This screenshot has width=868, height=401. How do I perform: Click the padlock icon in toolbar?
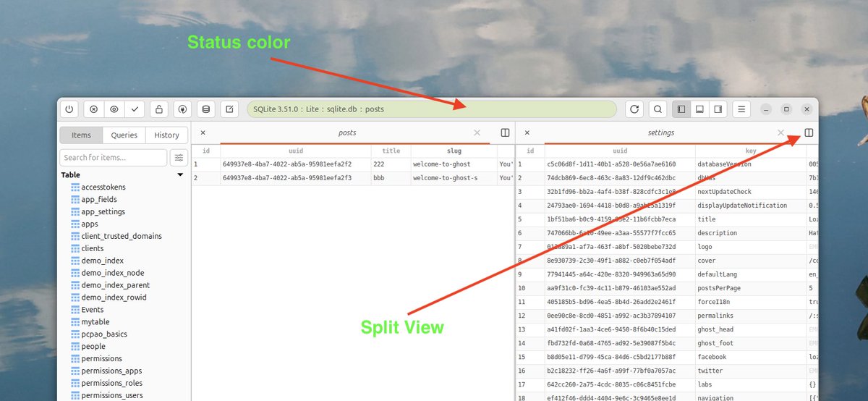(x=159, y=109)
